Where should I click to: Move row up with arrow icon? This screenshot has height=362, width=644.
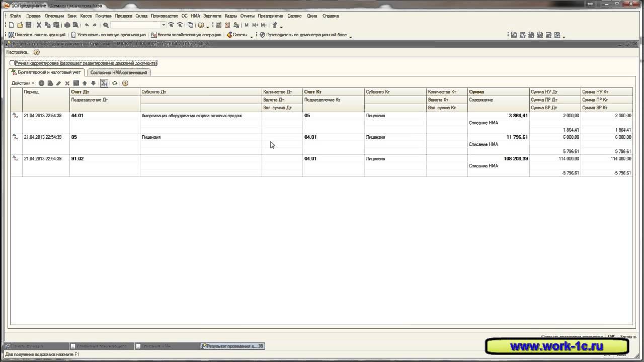pos(85,83)
